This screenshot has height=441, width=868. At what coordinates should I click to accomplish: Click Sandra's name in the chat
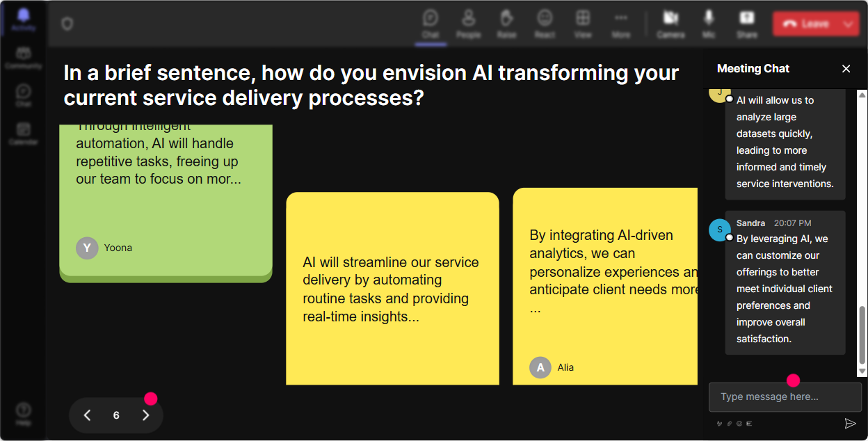tap(750, 223)
